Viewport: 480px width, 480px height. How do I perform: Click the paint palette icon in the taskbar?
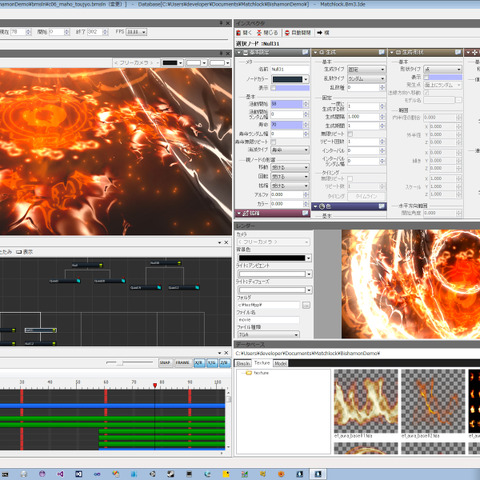pyautogui.click(x=116, y=474)
